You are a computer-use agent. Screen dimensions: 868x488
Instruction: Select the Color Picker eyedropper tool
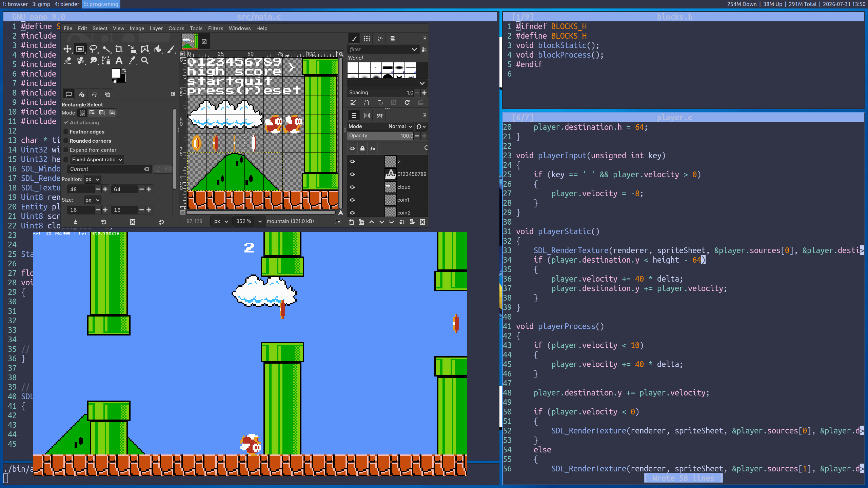tap(132, 61)
